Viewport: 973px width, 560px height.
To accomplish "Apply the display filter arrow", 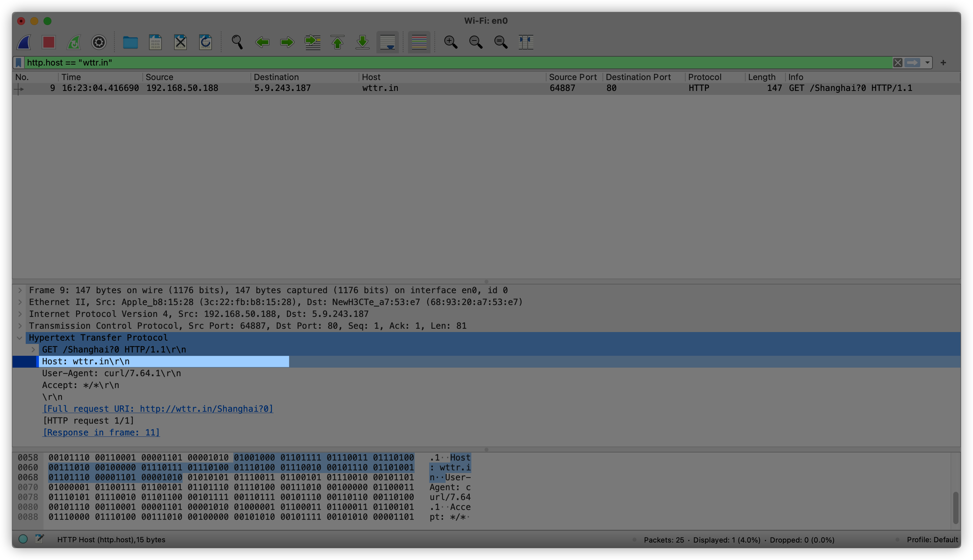I will 913,63.
